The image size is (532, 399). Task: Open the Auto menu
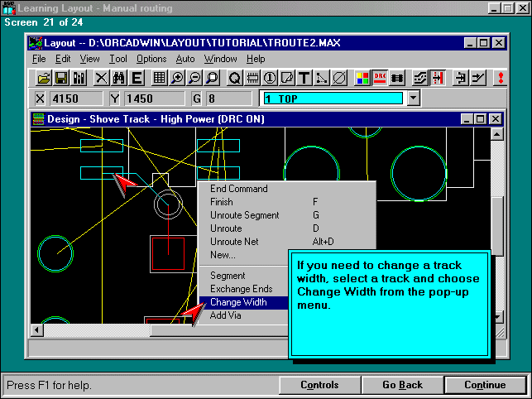[x=185, y=59]
